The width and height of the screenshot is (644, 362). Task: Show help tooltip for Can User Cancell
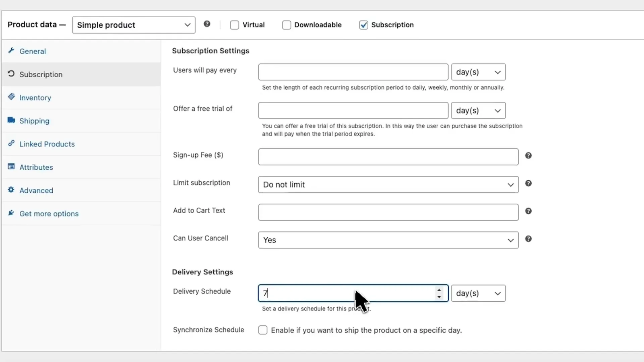point(528,239)
